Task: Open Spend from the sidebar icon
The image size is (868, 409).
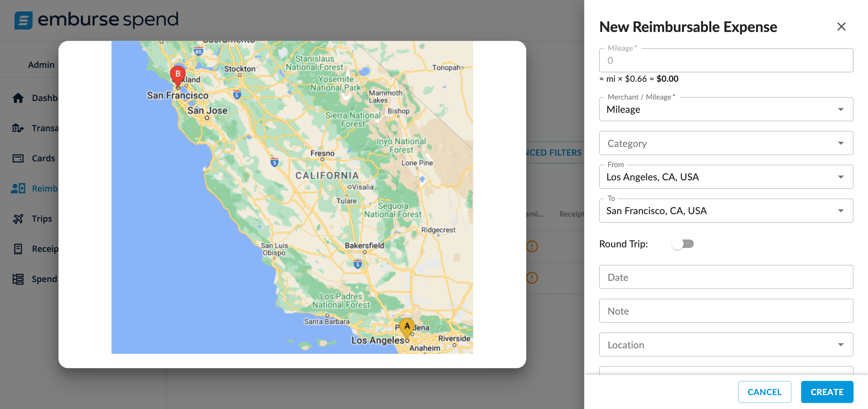Action: pos(17,278)
